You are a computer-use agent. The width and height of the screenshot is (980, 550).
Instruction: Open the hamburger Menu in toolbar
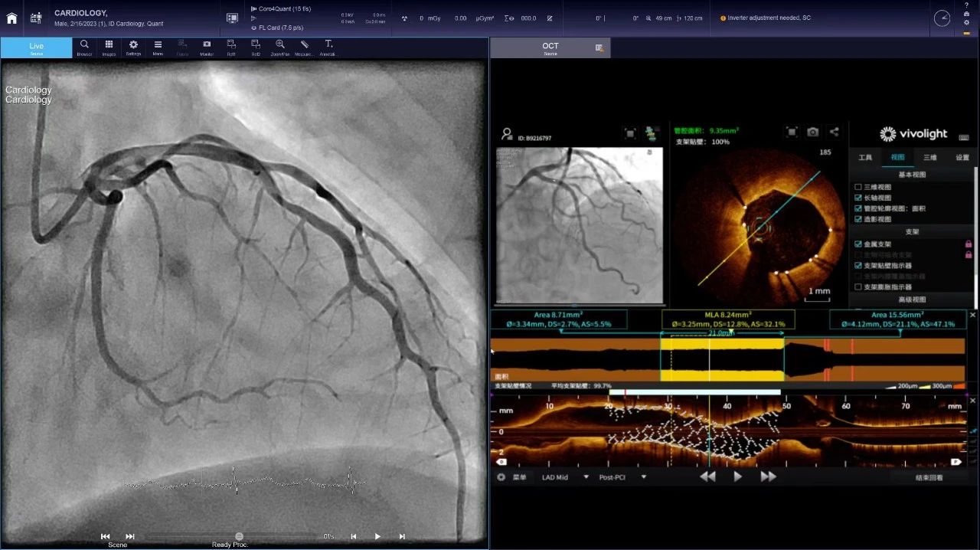(x=158, y=47)
